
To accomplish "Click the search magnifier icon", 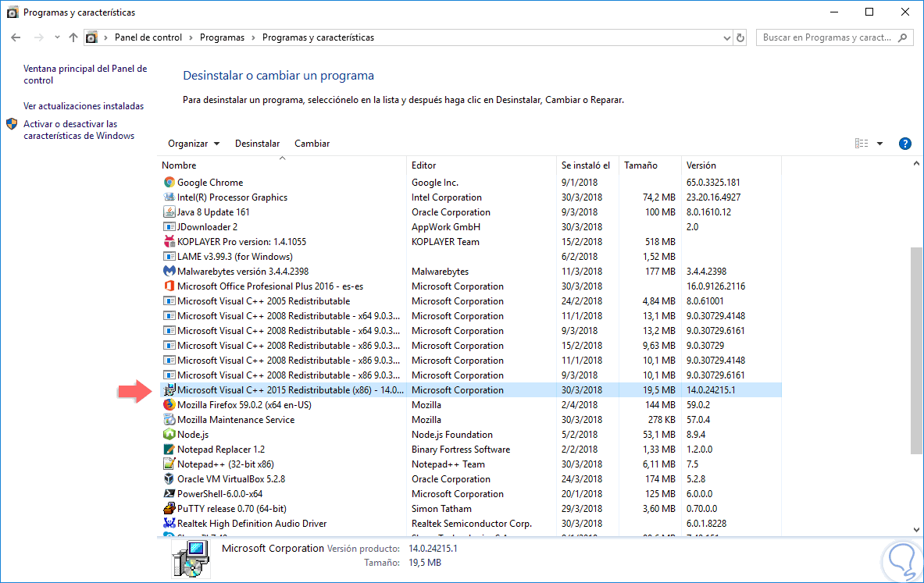I will pyautogui.click(x=903, y=37).
